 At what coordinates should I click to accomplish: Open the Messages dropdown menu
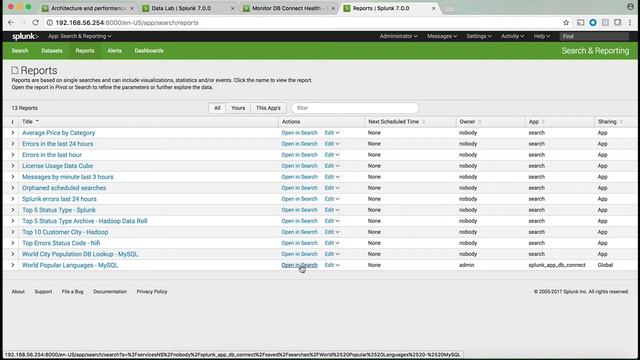[442, 36]
